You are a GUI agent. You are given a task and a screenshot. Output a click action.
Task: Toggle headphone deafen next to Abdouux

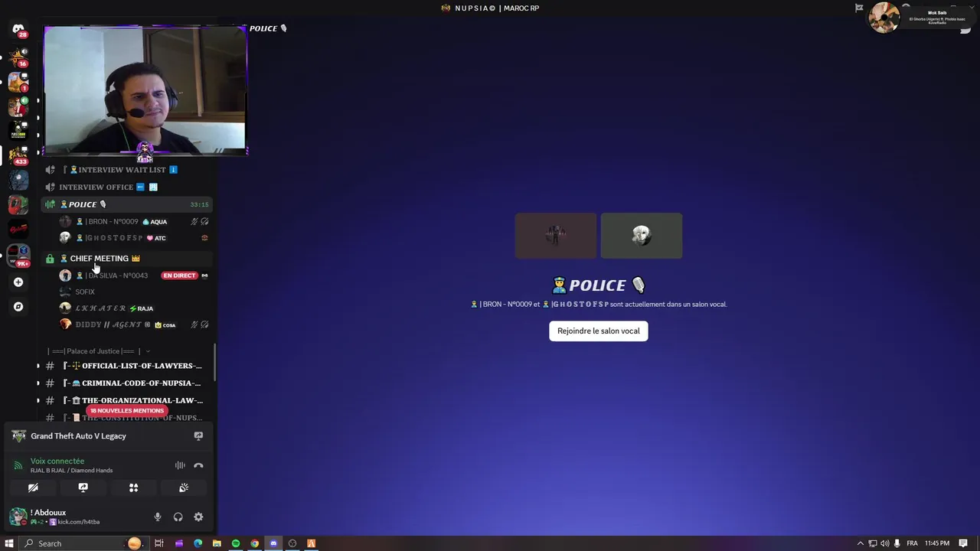tap(178, 517)
